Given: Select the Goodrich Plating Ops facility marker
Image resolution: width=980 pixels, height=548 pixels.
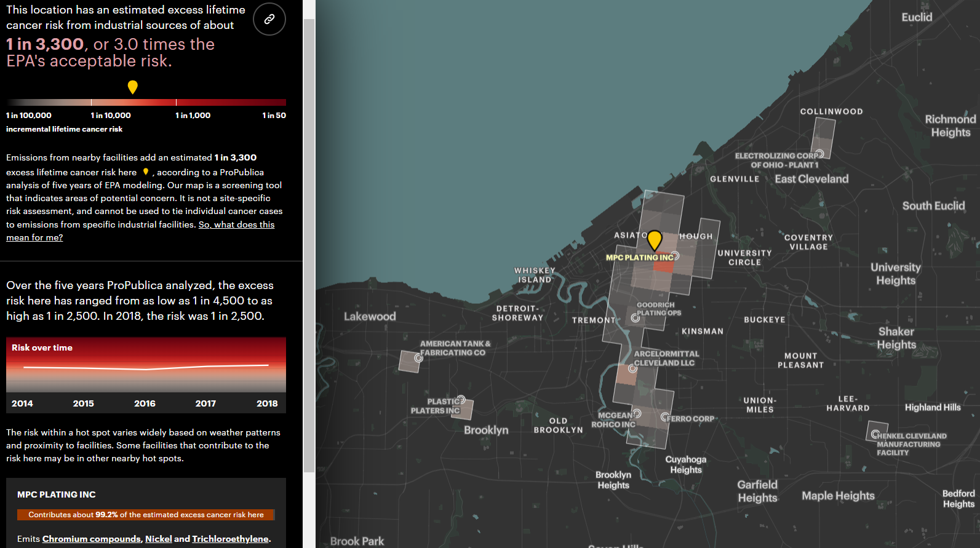Looking at the screenshot, I should [635, 318].
